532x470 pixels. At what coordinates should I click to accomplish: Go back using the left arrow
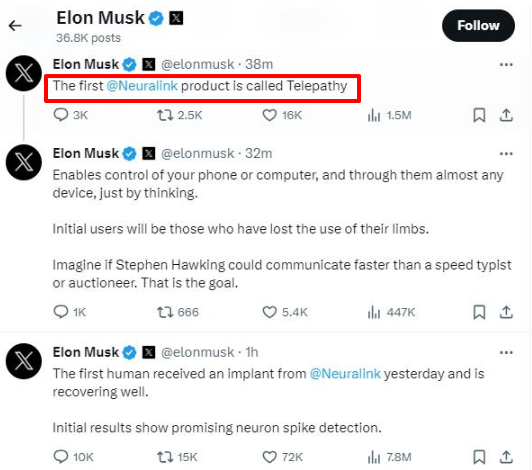coord(15,25)
